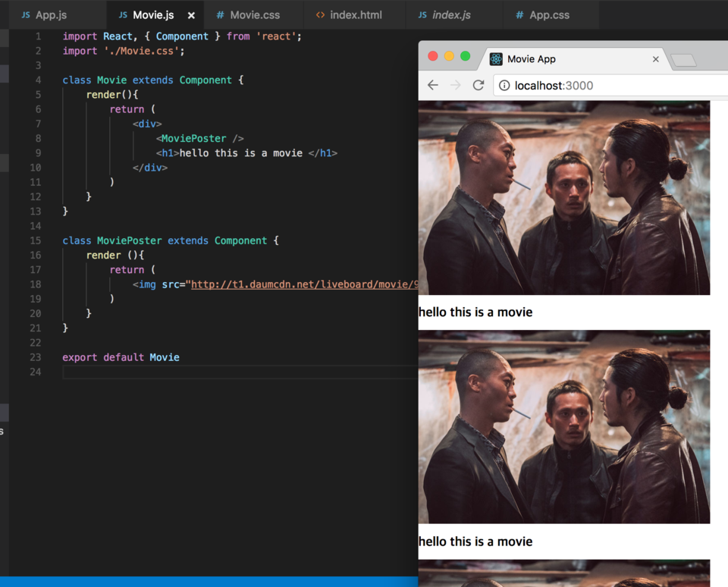Viewport: 728px width, 587px height.
Task: Select the Movie.js editor tab
Action: 153,15
